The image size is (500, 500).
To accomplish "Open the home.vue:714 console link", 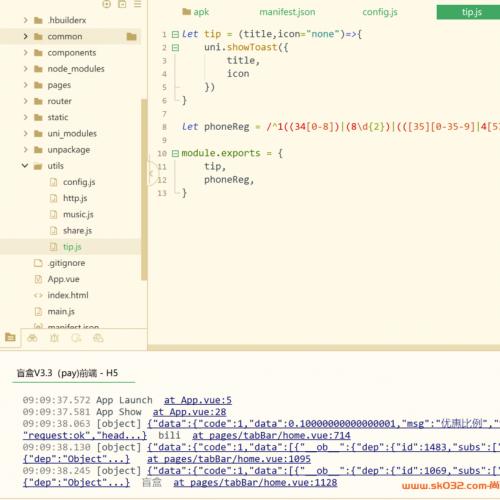I will tap(271, 435).
